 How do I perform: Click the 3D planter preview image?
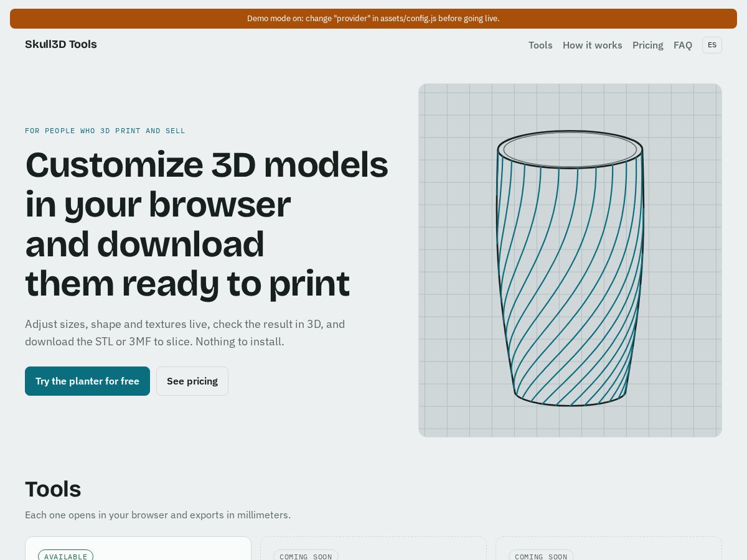tap(570, 260)
